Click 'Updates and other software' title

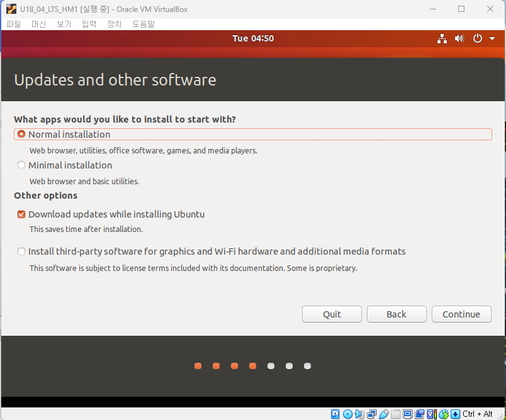coord(115,80)
